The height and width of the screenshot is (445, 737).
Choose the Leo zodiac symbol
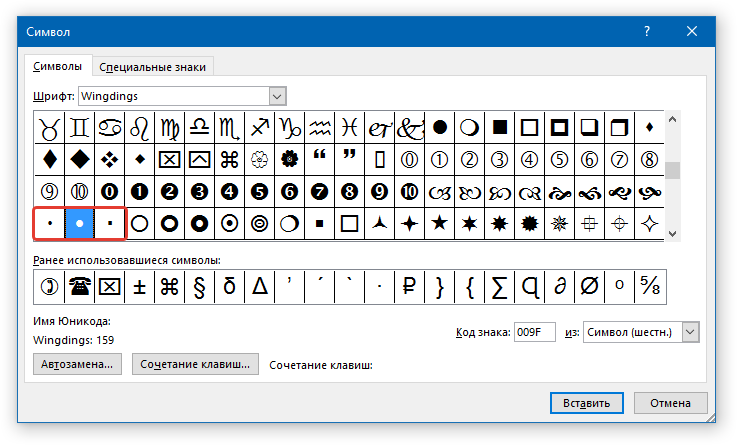click(x=140, y=128)
